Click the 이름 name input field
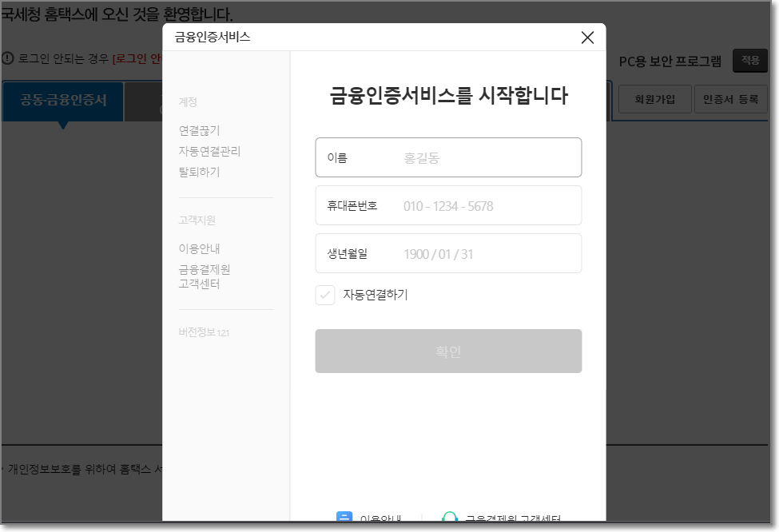 [447, 157]
